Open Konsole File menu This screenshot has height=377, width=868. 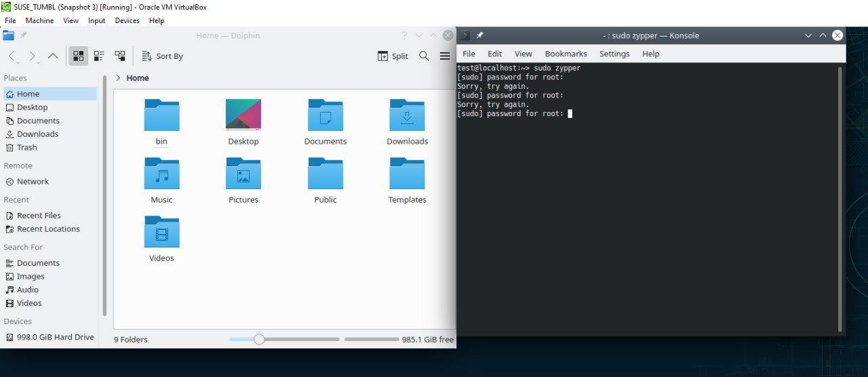coord(469,54)
